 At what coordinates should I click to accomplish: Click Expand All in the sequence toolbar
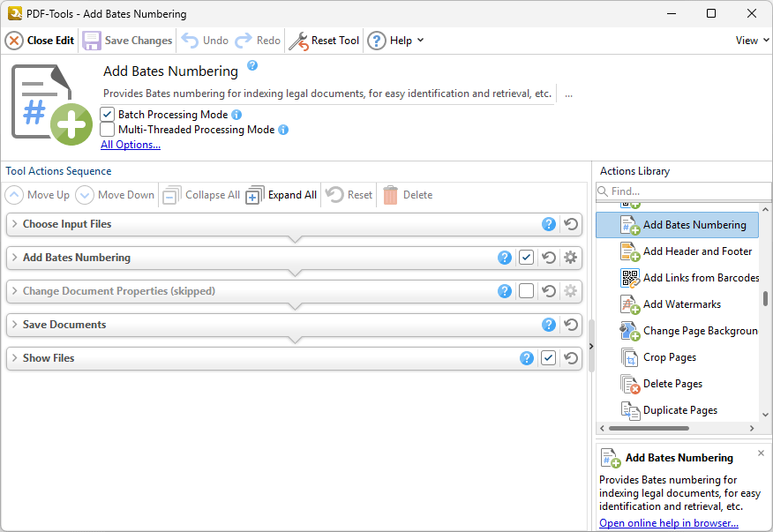[x=281, y=195]
